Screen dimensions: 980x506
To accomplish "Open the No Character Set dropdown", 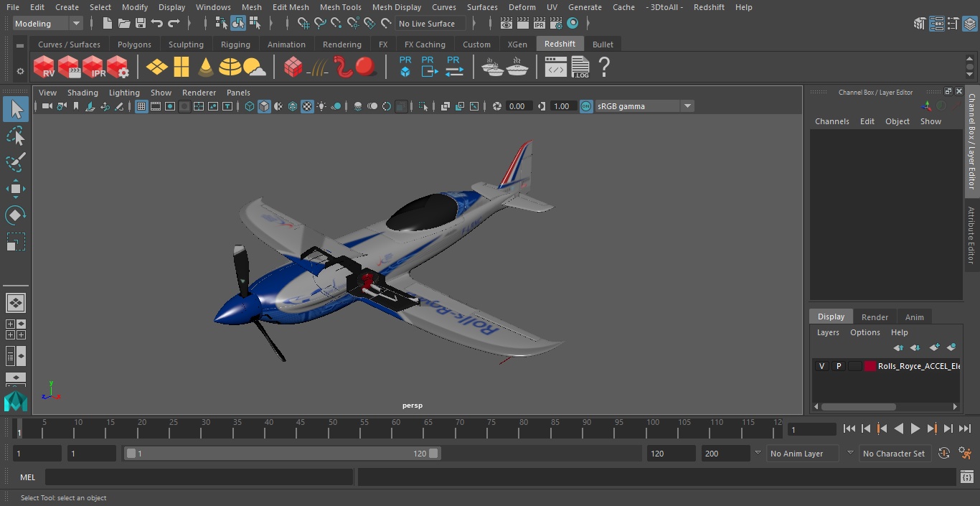I will coord(894,454).
